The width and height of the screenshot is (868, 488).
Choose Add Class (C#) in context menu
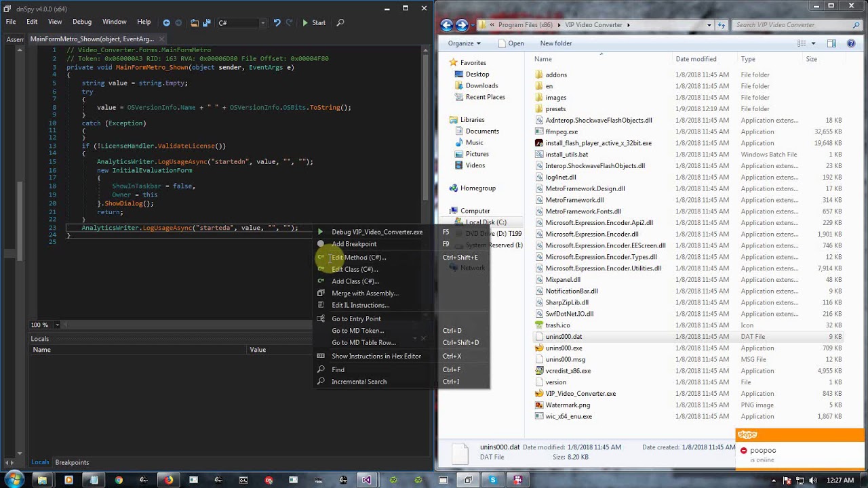click(x=355, y=281)
